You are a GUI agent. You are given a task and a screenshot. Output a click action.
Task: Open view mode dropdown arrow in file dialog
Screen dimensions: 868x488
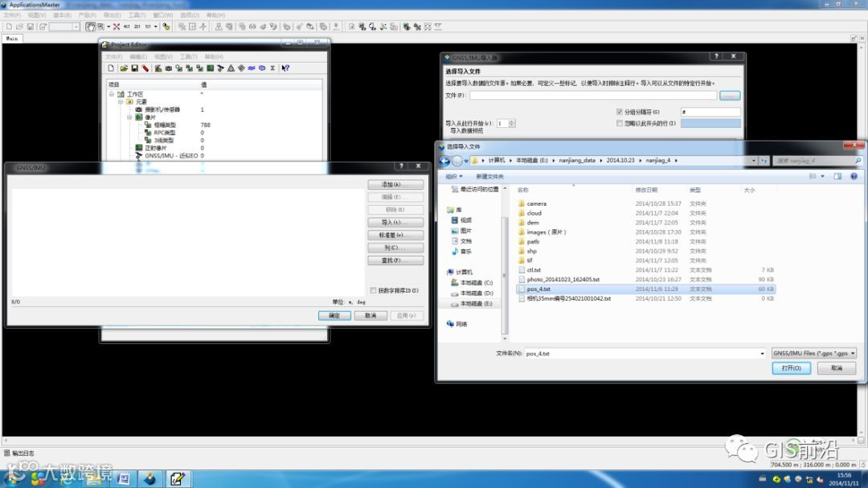pos(823,176)
